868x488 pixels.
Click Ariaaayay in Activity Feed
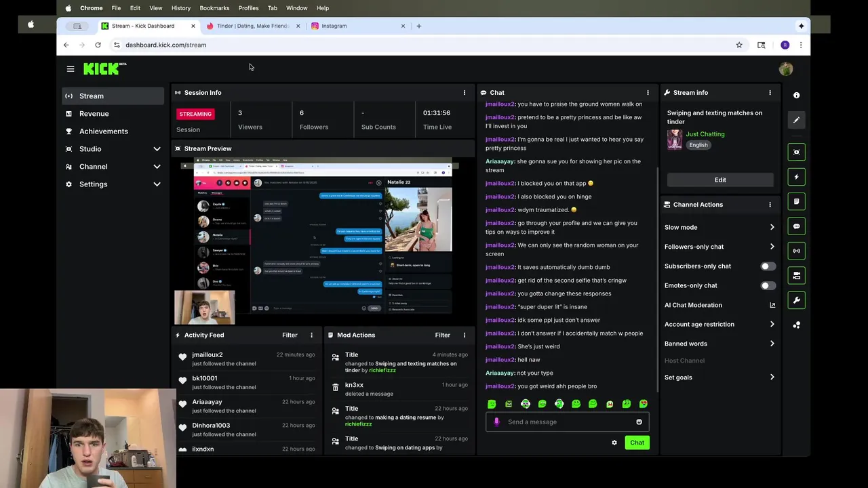(207, 402)
